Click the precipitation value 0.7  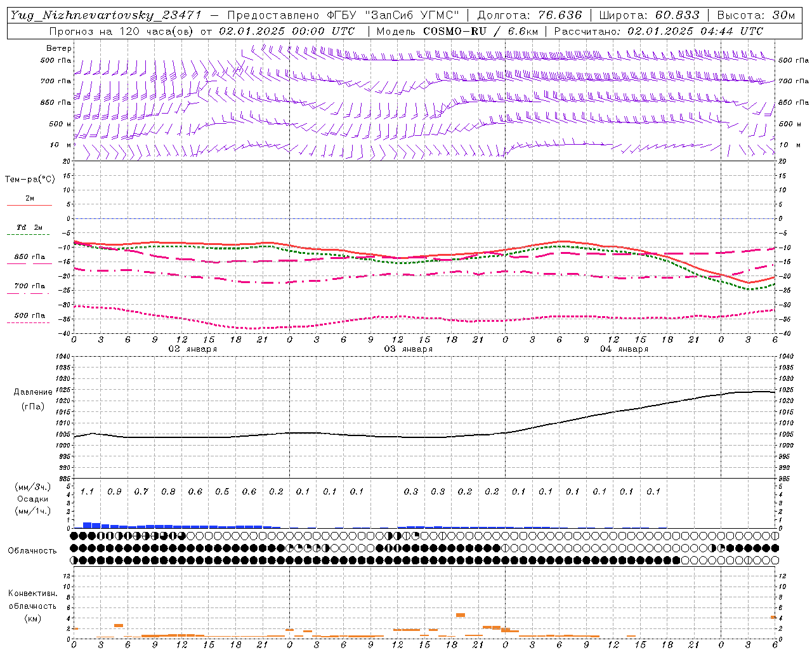[141, 491]
